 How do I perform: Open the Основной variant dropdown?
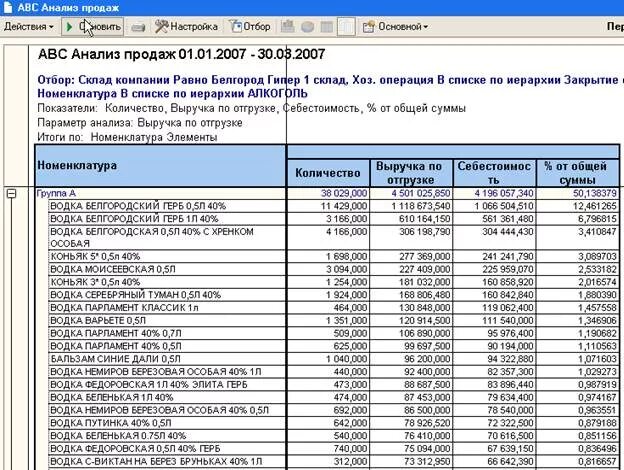(x=395, y=27)
